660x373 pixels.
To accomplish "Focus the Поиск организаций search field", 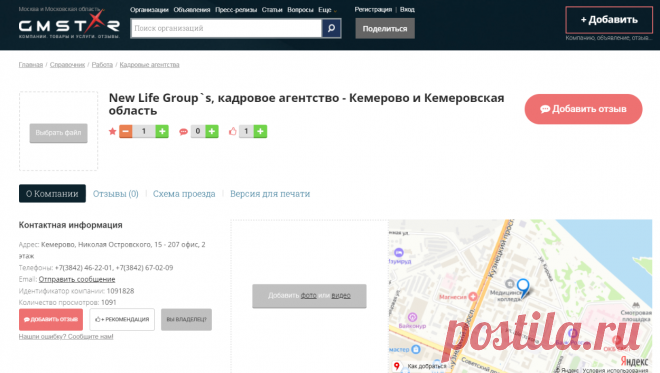I will click(x=226, y=28).
